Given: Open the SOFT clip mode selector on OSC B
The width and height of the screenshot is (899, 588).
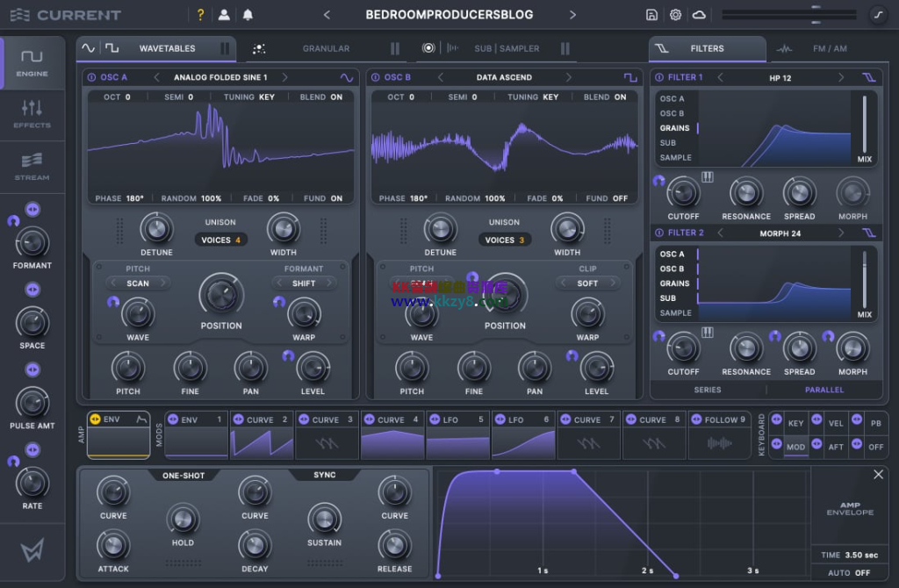Looking at the screenshot, I should click(587, 283).
